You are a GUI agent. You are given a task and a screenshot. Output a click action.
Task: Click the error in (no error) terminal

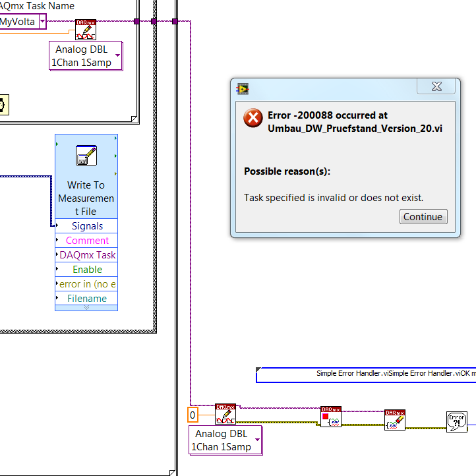86,284
